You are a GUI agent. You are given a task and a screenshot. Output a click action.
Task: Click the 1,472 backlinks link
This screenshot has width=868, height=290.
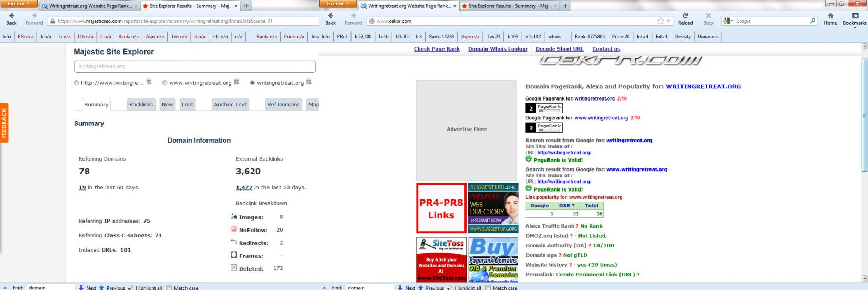pyautogui.click(x=244, y=187)
